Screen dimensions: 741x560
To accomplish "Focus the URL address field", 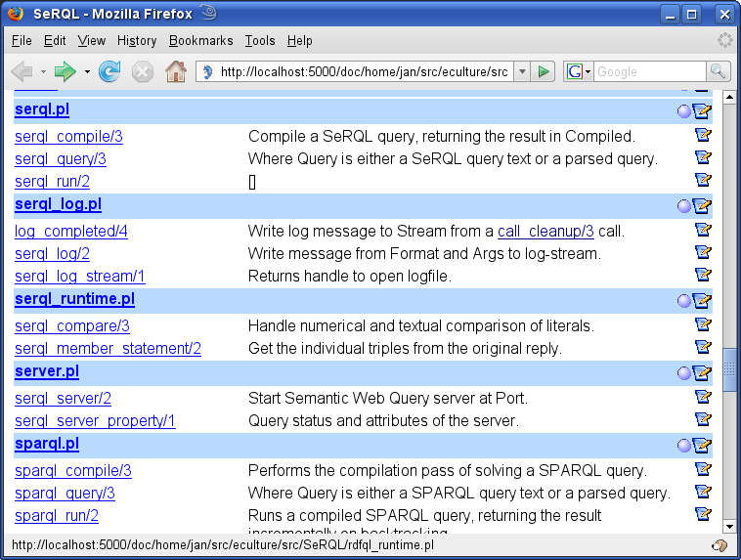I will point(364,71).
